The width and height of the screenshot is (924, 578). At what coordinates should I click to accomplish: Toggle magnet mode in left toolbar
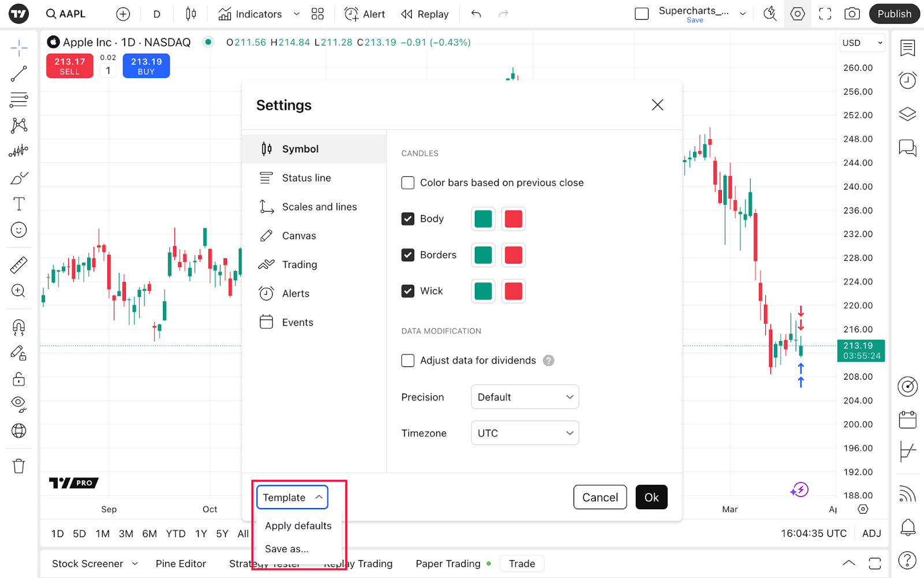click(19, 328)
